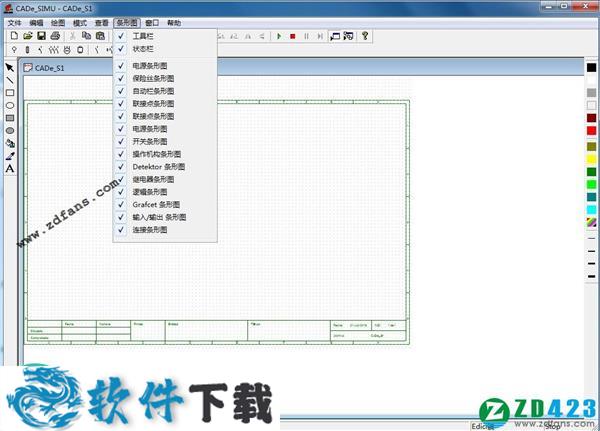Screen dimensions: 600x431
Task: Open the 文件 menu
Action: 15,23
